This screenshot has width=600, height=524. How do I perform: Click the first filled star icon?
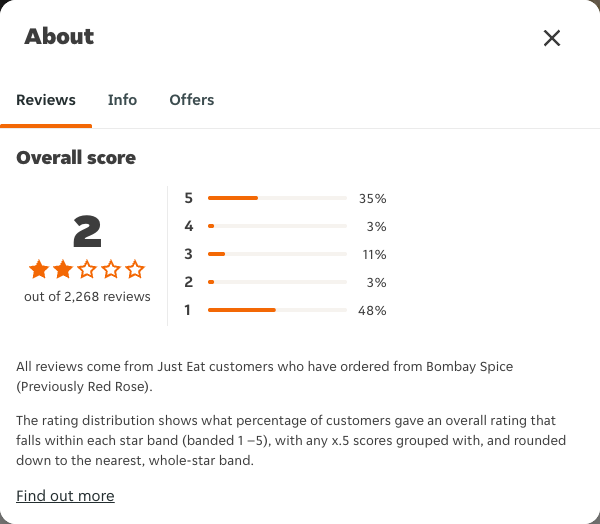click(39, 269)
